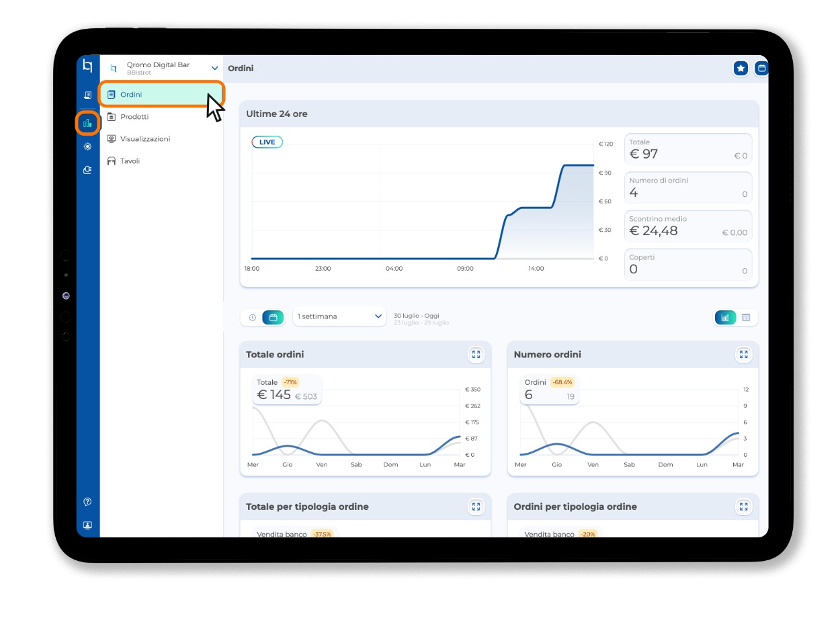The height and width of the screenshot is (618, 840).
Task: Click the € 145 total value
Action: (274, 395)
